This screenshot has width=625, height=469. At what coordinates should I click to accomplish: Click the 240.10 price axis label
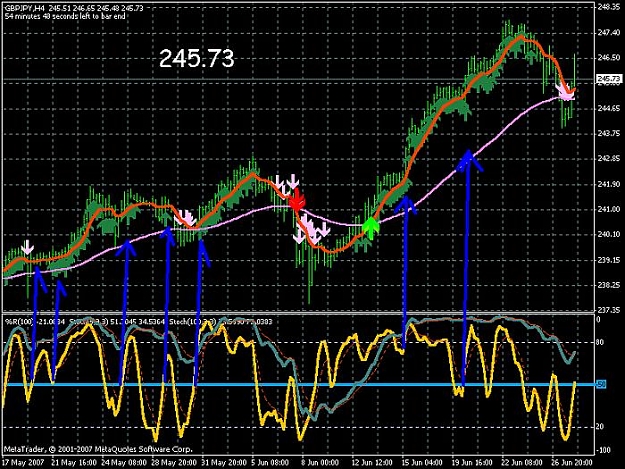(609, 234)
